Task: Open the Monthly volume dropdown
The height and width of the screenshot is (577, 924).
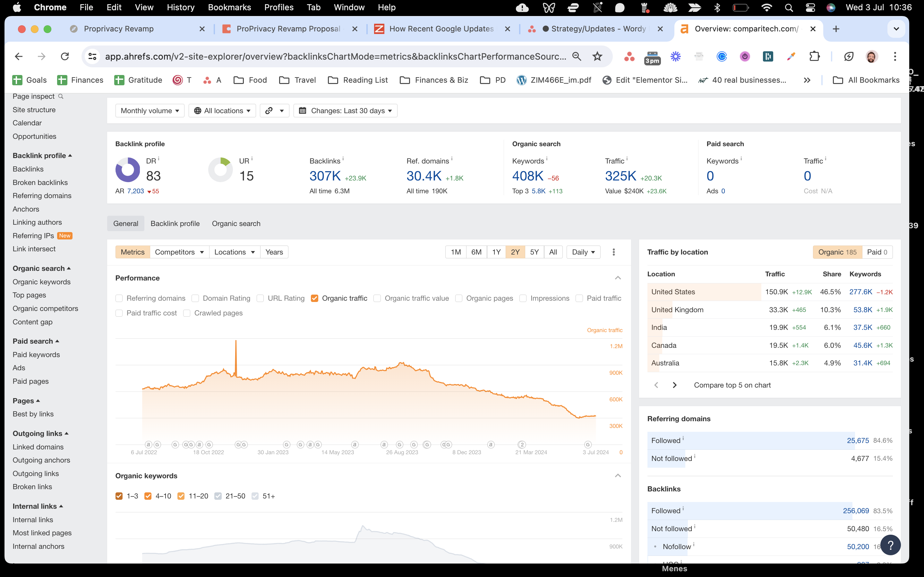Action: 150,111
